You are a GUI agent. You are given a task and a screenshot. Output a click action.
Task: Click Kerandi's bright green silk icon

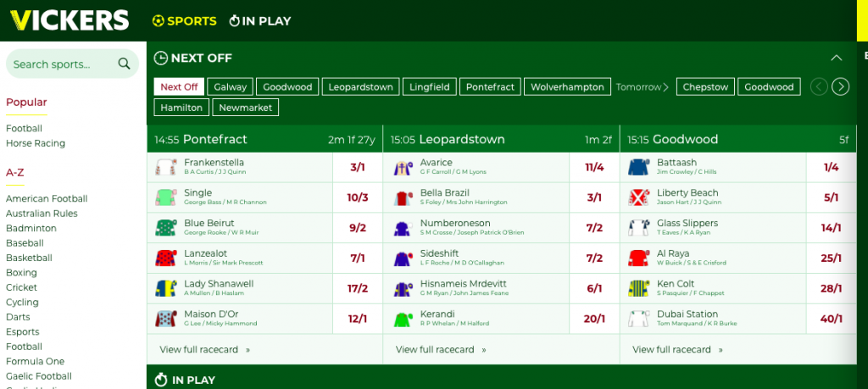pyautogui.click(x=402, y=319)
